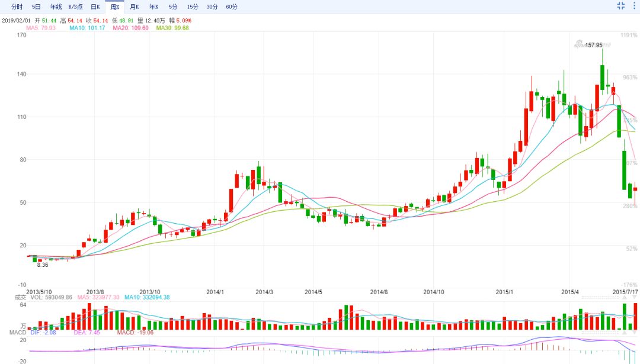The image size is (640, 364).
Task: Click the MA5 indicator label
Action: 40,28
